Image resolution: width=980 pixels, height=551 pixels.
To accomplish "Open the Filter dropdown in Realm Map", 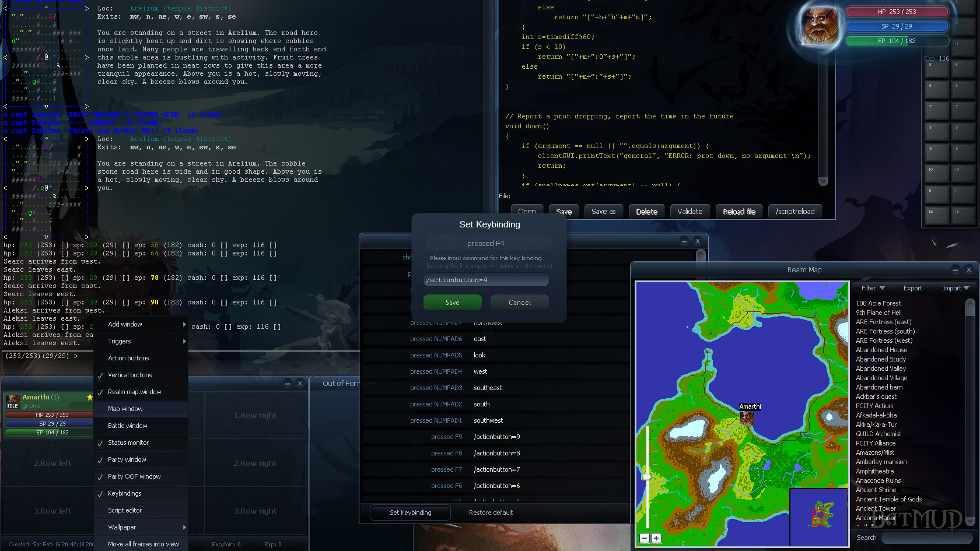I will tap(873, 288).
